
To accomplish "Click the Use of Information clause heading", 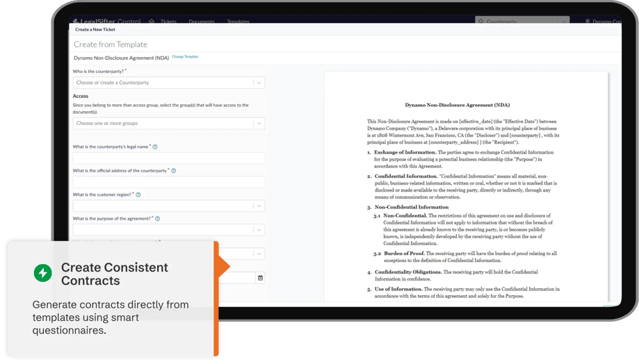I will [398, 289].
